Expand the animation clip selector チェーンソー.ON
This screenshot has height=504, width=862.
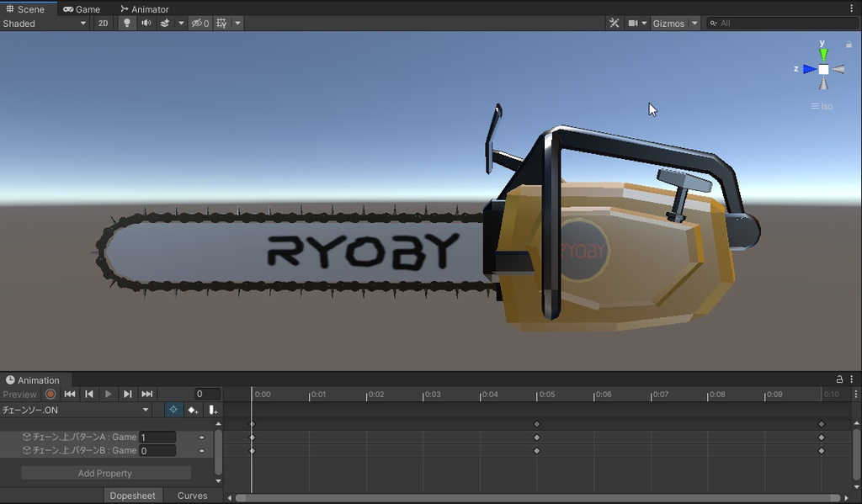point(76,410)
